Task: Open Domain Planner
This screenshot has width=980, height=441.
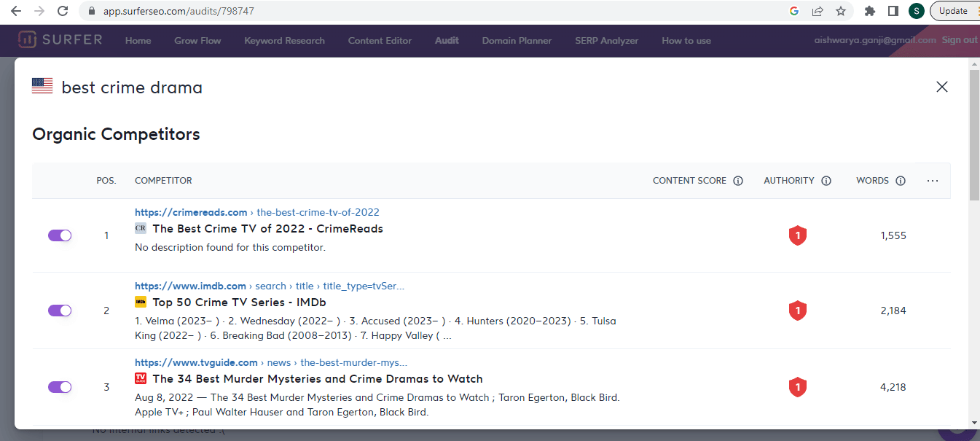Action: [x=517, y=41]
